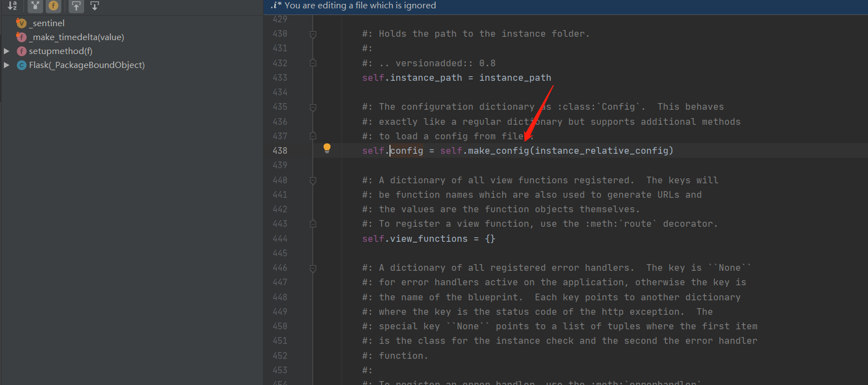Open the lightbulb quick-fix on line 438
868x385 pixels.
click(327, 148)
